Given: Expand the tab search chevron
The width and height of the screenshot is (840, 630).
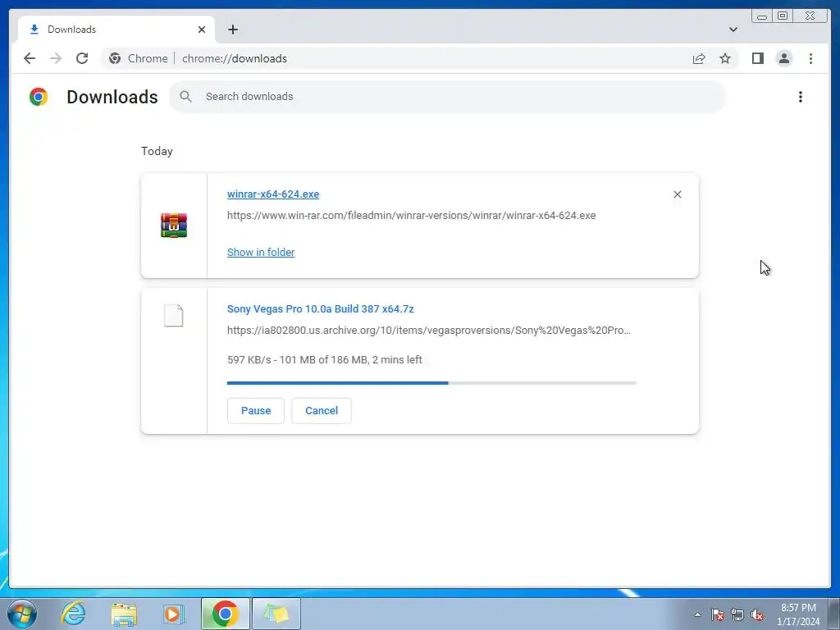Looking at the screenshot, I should tap(733, 30).
